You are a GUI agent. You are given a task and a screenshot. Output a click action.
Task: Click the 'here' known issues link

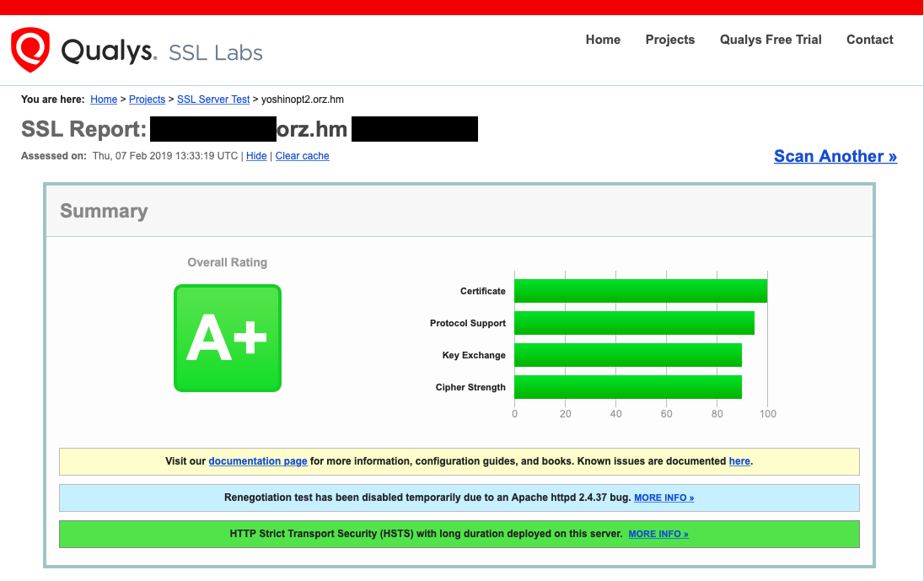pos(739,460)
